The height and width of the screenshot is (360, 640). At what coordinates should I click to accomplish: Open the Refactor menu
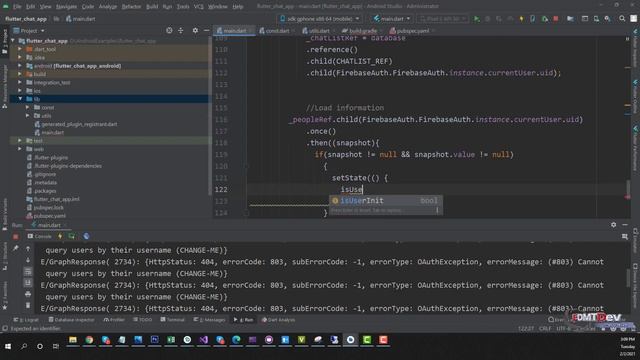coord(131,7)
